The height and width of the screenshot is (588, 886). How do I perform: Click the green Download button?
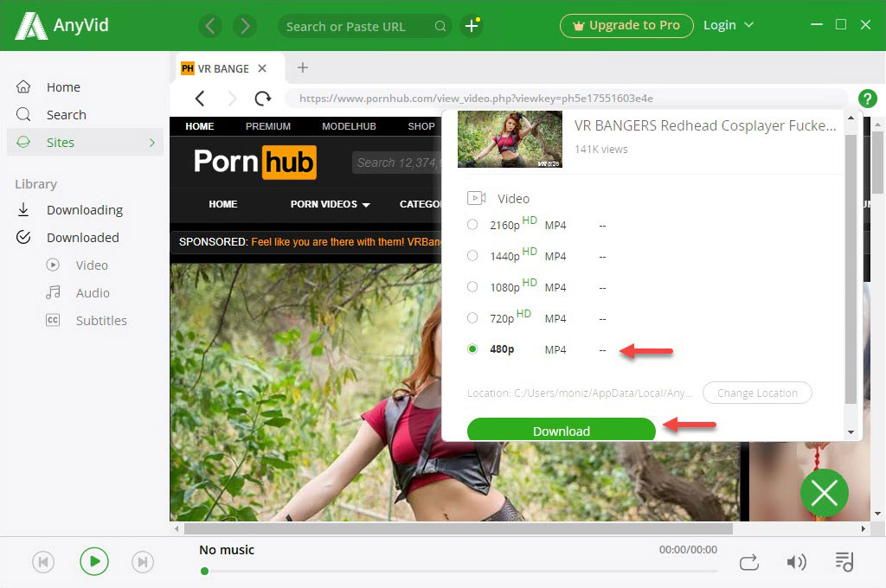click(561, 430)
